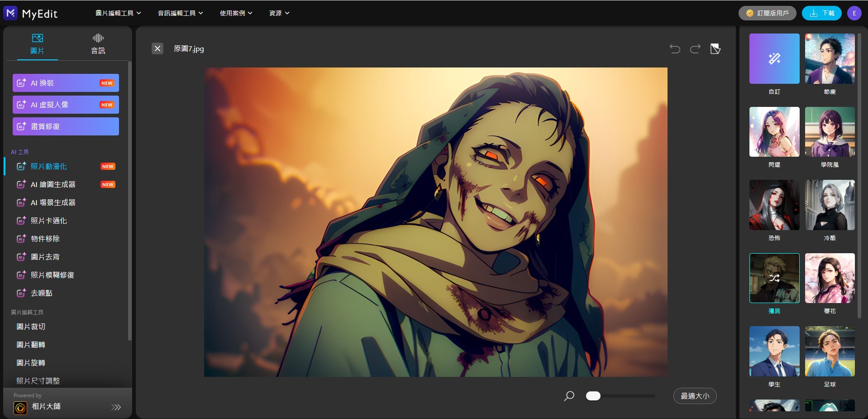Expand the 音訊編輯工具 dropdown
Screen dimensions: 868x419
click(x=180, y=13)
